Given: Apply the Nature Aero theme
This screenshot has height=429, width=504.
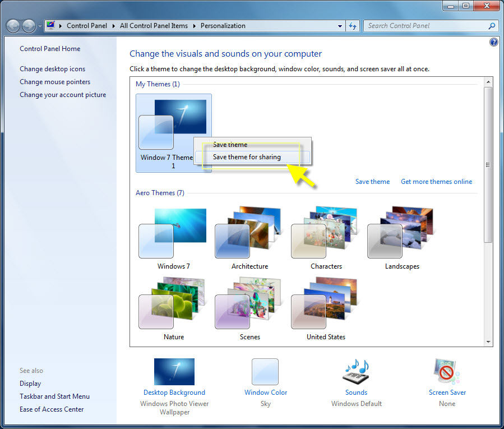Looking at the screenshot, I should coord(174,309).
